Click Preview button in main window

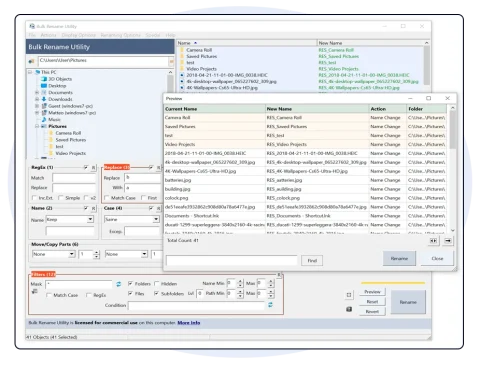coord(372,292)
